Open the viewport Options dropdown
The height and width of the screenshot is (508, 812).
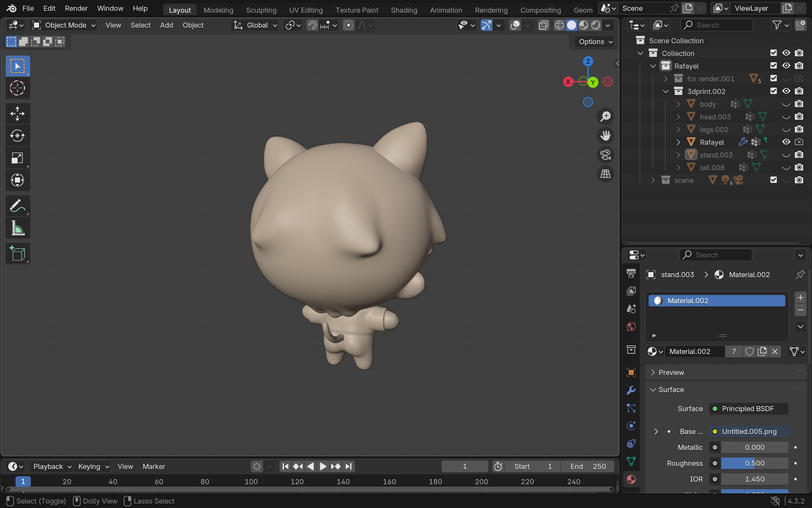pyautogui.click(x=595, y=42)
